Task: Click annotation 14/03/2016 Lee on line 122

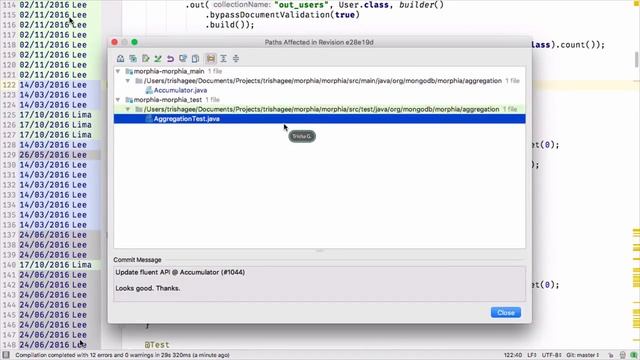Action: pos(53,85)
